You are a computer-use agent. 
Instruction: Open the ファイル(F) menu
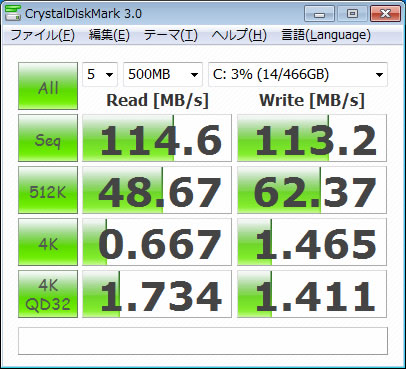(42, 35)
